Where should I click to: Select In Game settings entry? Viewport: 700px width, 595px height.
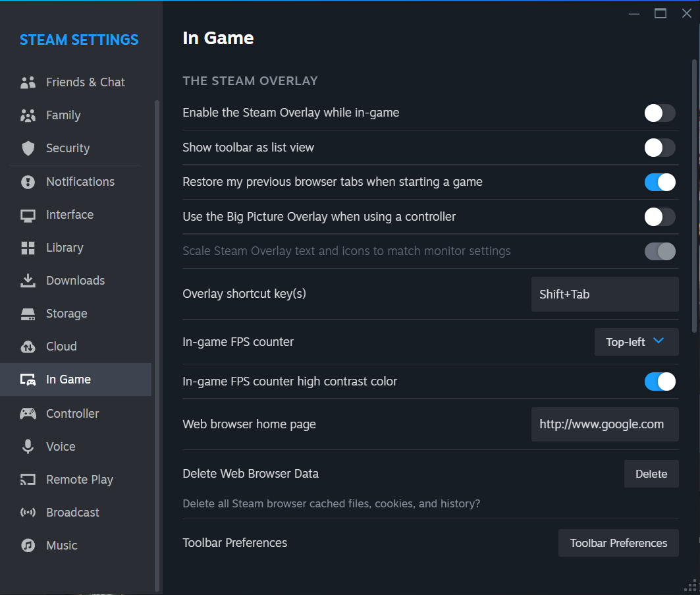coord(76,380)
